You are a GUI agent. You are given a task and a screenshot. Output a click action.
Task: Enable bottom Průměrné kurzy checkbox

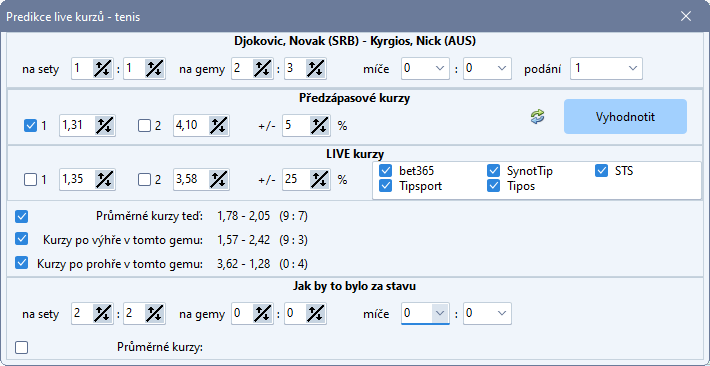tap(21, 347)
